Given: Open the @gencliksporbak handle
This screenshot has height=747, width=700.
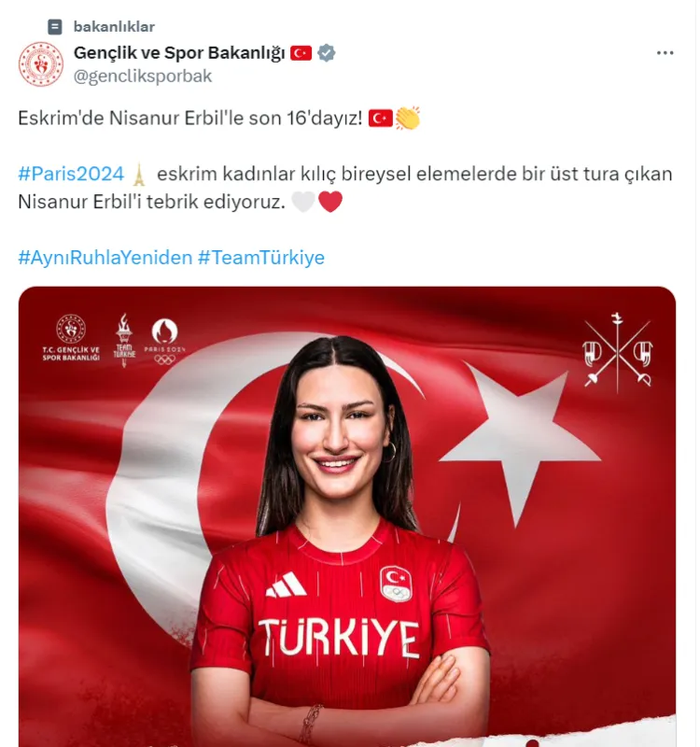Looking at the screenshot, I should point(143,77).
